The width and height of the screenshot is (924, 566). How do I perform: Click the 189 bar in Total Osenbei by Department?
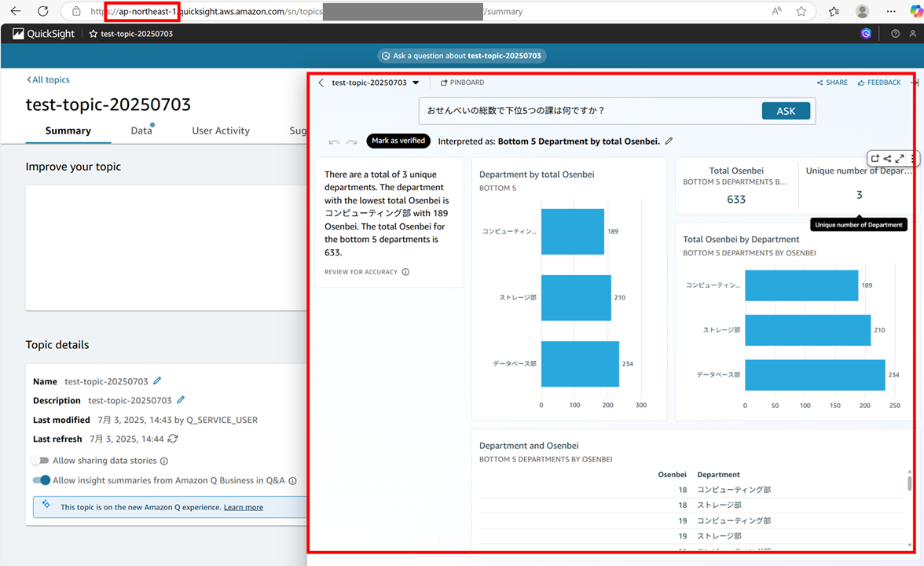[x=801, y=285]
